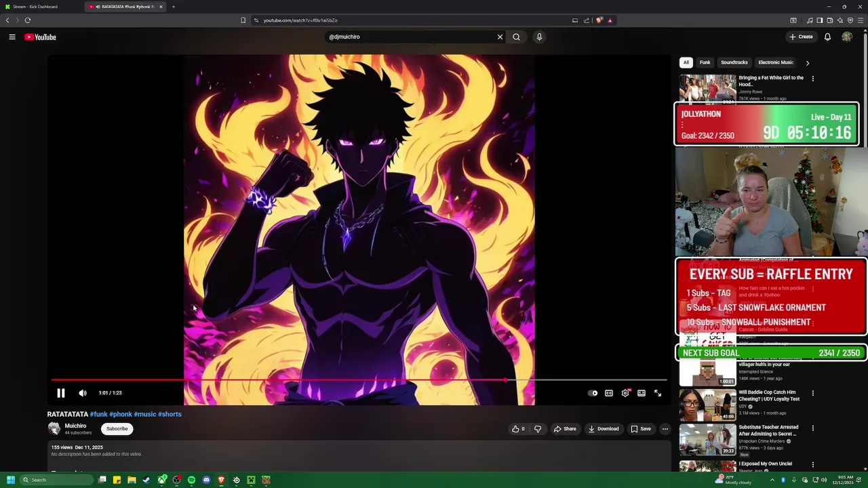Click the youtube.com address bar
The image size is (868, 488).
tap(414, 20)
